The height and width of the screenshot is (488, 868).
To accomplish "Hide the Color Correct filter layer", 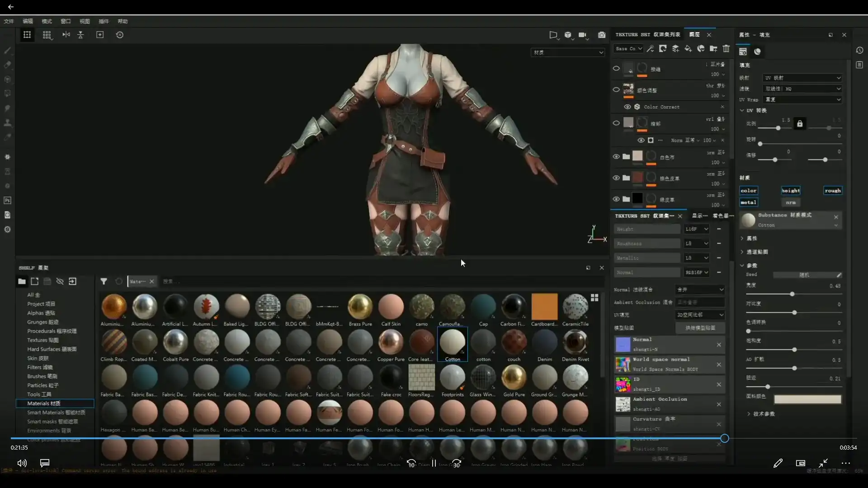I will pos(627,107).
